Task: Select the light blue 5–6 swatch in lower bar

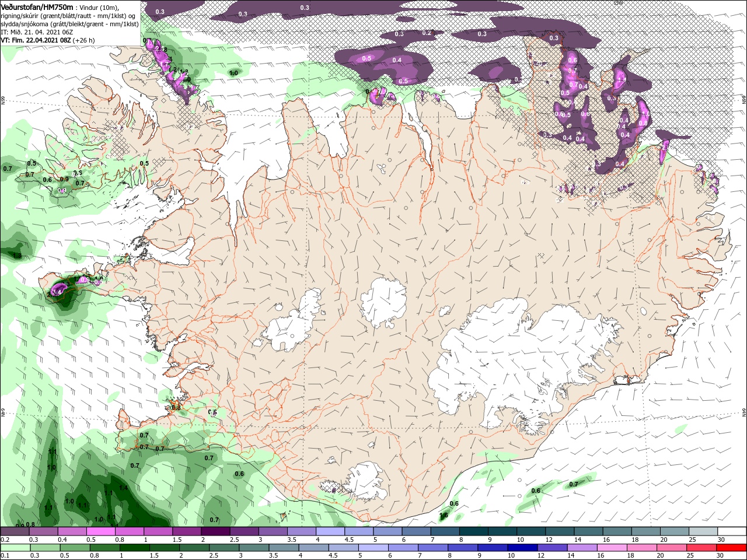Action: click(x=373, y=548)
